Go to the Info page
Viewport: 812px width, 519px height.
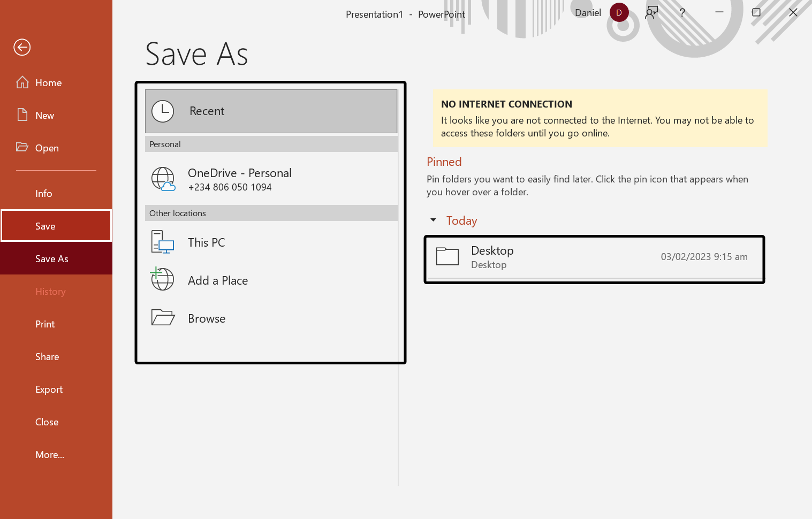click(x=44, y=193)
